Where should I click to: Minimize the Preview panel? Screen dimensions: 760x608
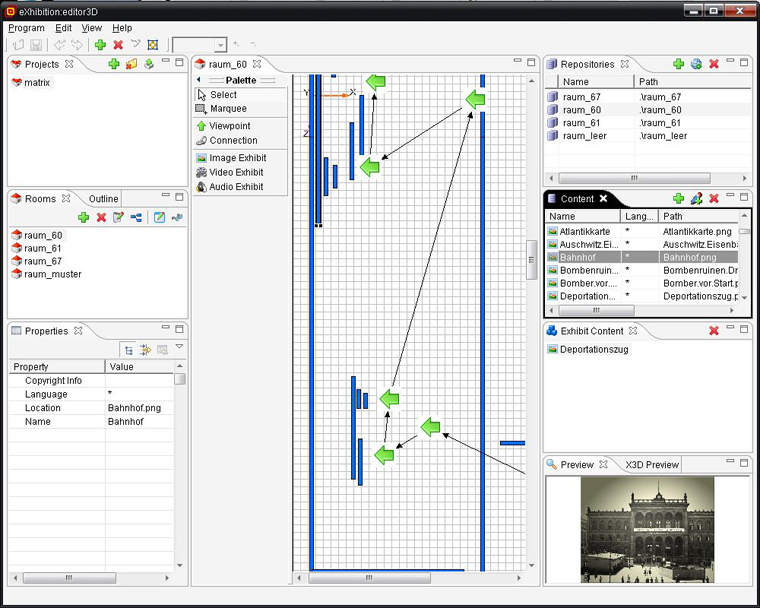(730, 462)
